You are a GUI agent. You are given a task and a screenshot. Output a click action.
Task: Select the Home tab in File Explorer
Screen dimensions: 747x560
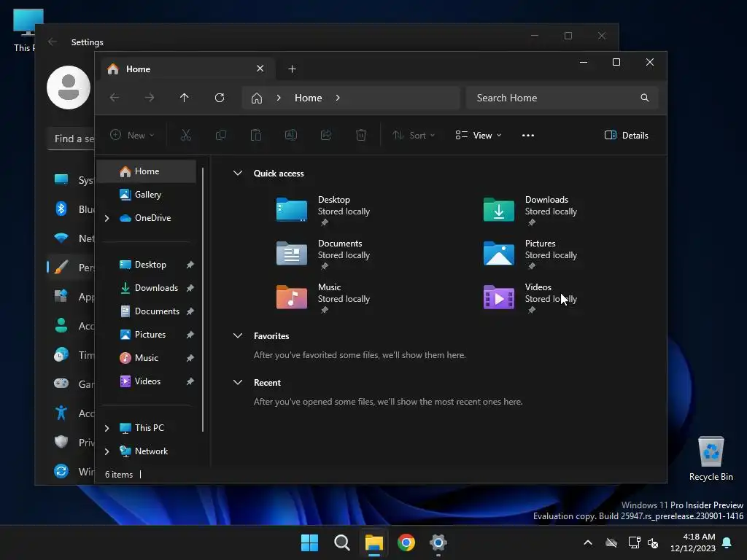pos(187,69)
